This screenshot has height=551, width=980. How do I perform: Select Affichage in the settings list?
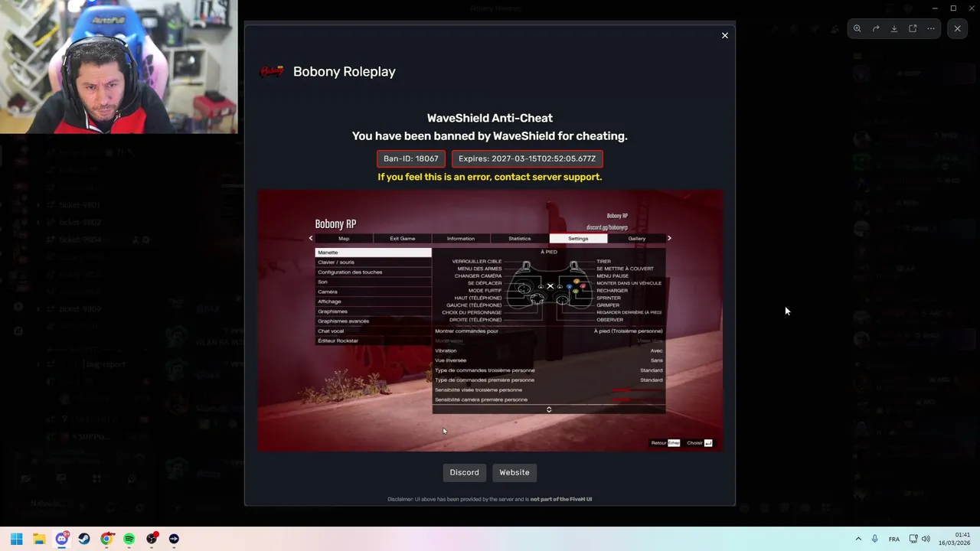coord(374,302)
